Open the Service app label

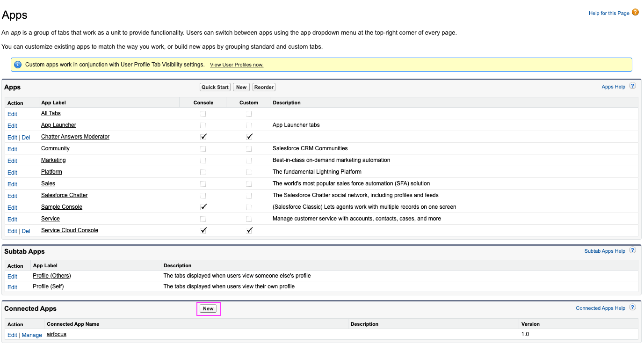pyautogui.click(x=51, y=219)
